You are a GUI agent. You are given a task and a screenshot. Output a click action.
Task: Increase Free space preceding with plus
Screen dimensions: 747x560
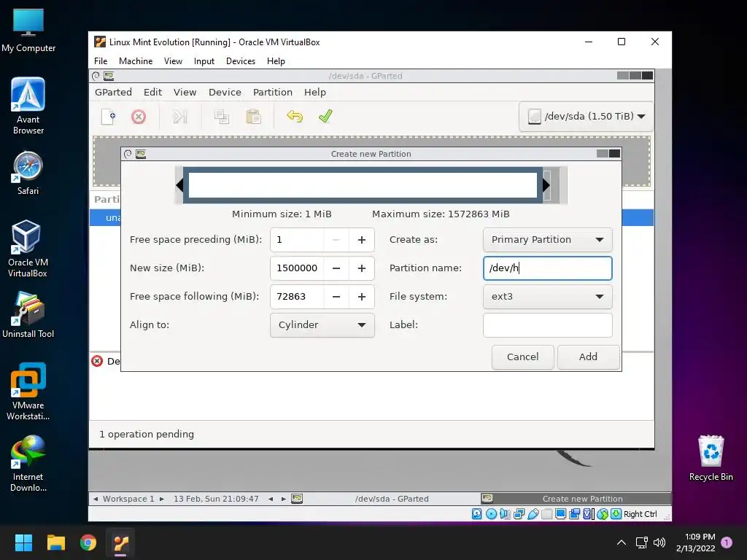coord(362,240)
